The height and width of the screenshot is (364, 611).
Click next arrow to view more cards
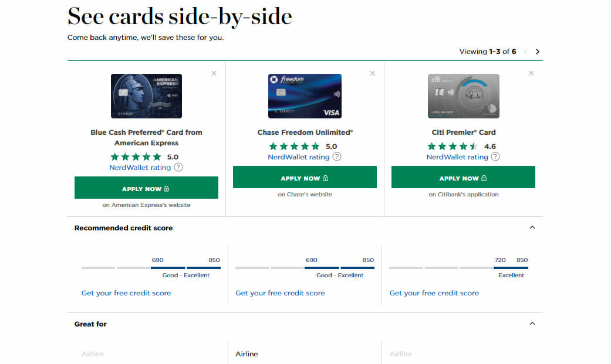click(538, 52)
